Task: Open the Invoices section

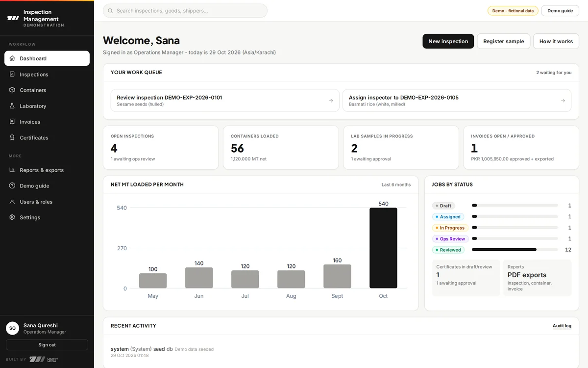Action: [x=47, y=122]
